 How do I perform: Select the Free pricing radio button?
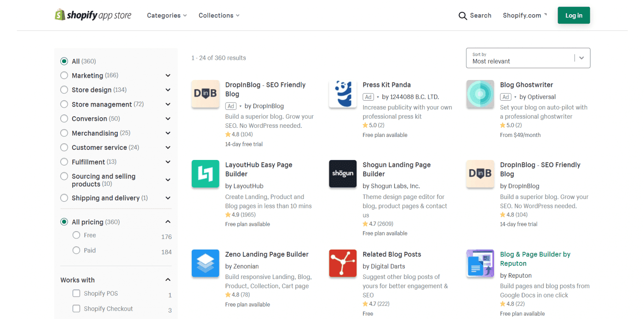[76, 235]
